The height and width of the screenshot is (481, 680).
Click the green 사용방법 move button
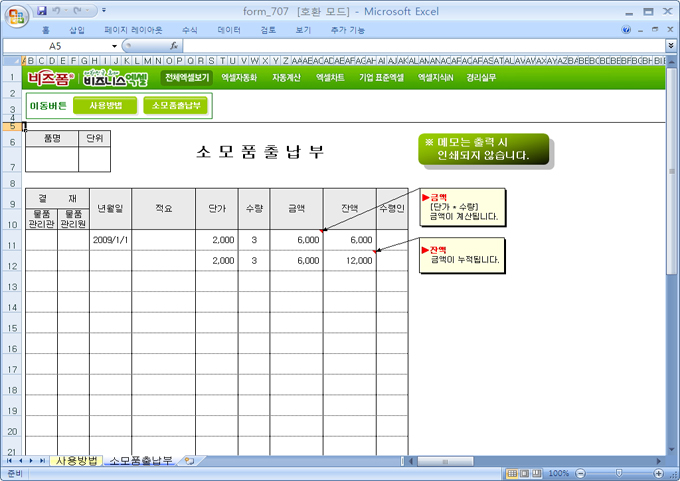pos(105,105)
